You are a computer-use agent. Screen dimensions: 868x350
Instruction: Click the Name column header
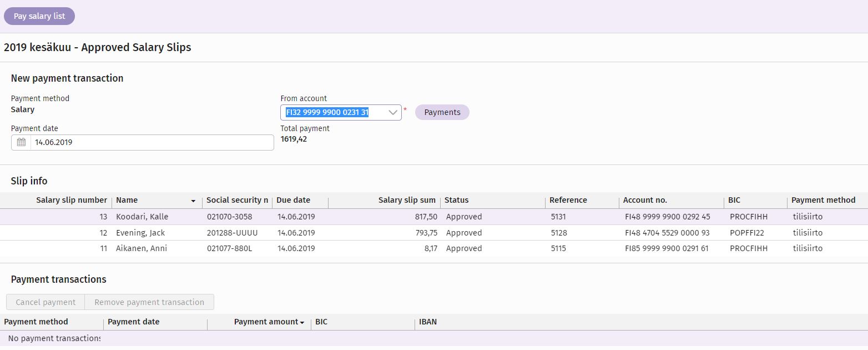(x=127, y=200)
